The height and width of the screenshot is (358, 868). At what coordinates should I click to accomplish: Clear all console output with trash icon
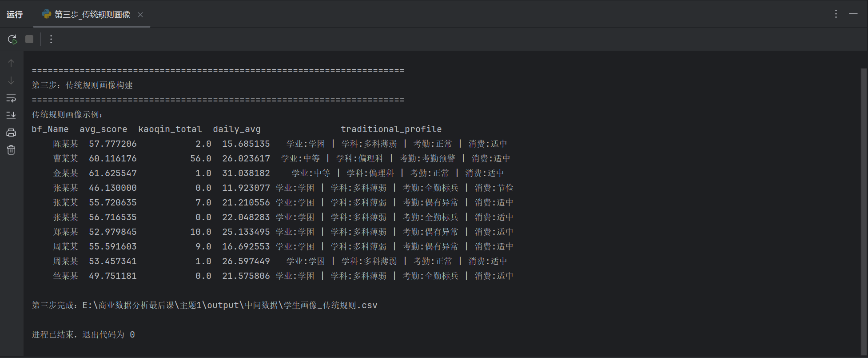pyautogui.click(x=11, y=150)
